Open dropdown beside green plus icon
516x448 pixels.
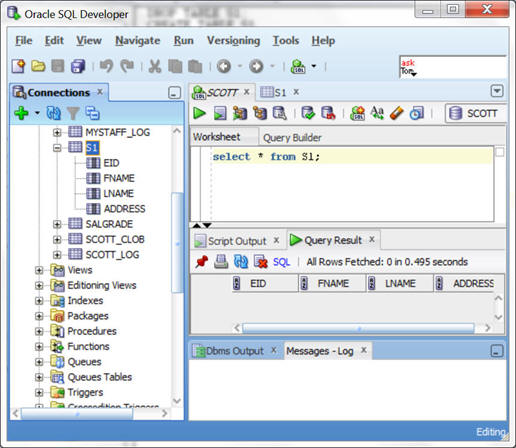[x=37, y=113]
